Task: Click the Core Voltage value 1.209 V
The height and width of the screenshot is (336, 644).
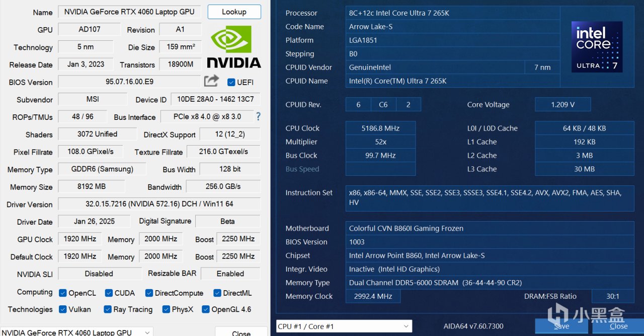Action: click(x=562, y=105)
